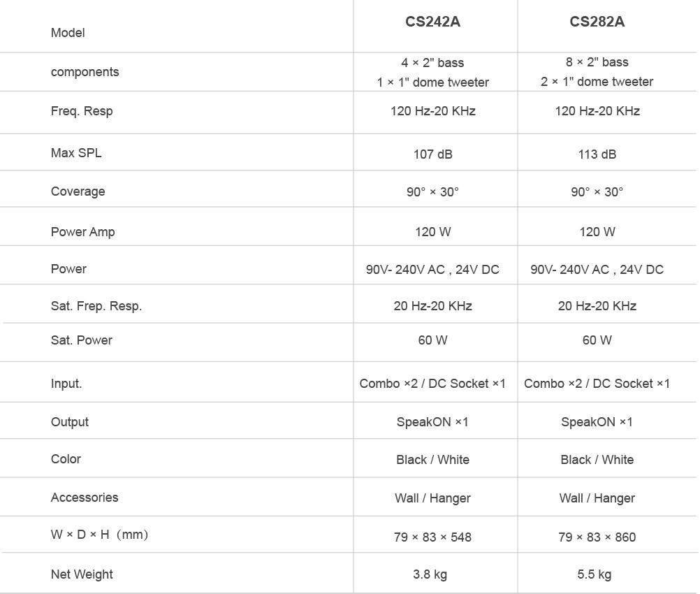This screenshot has height=594, width=700.
Task: Select the Sat. Frep. Resp. label
Action: coord(96,306)
